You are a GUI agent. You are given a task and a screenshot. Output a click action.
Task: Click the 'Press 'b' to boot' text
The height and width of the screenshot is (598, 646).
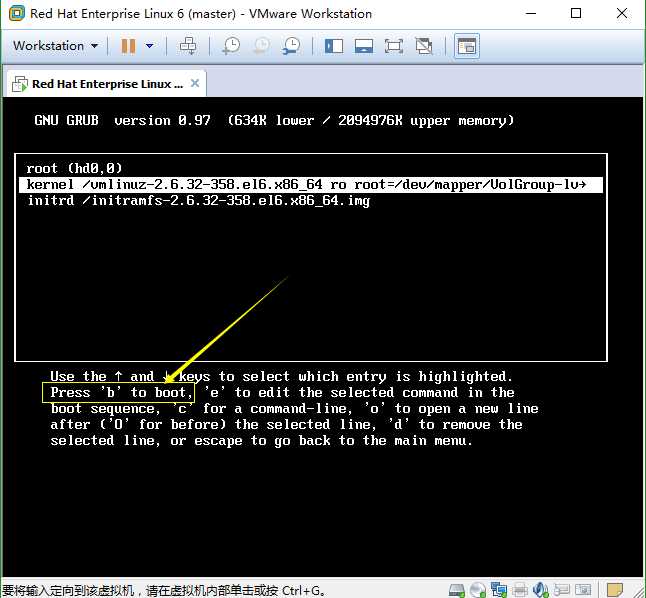(118, 392)
